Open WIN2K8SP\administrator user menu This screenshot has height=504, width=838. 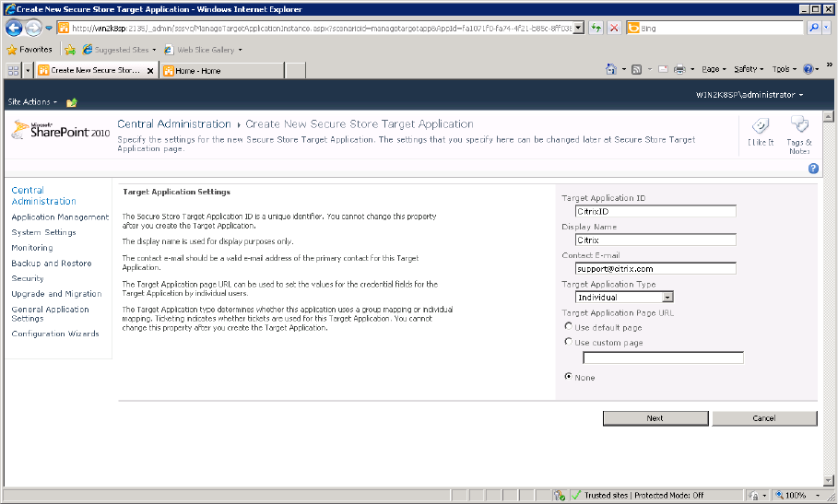coord(749,95)
